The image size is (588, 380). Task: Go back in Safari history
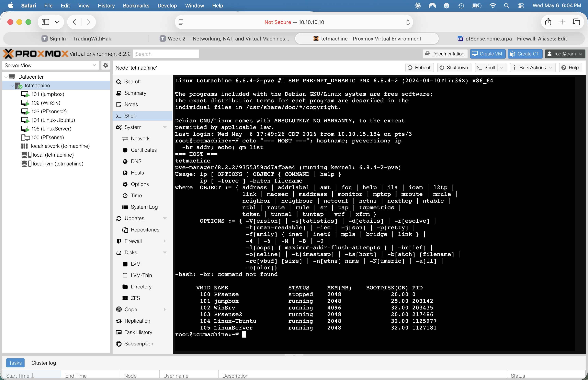pos(74,22)
